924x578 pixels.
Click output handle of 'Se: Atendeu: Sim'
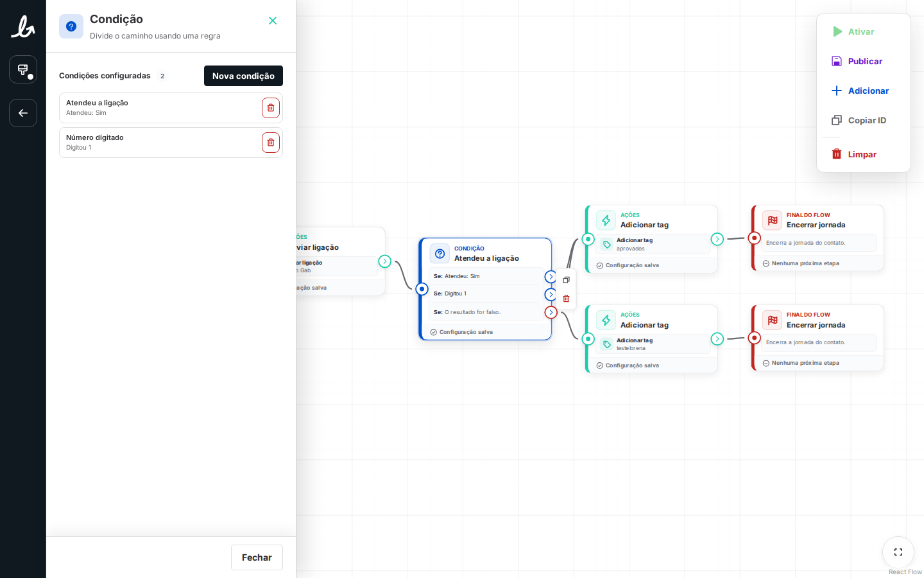551,277
